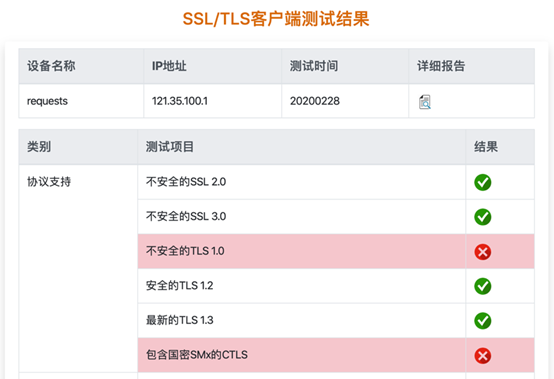
Task: Select the 包含国密SMx的CTLS row
Action: [336, 355]
